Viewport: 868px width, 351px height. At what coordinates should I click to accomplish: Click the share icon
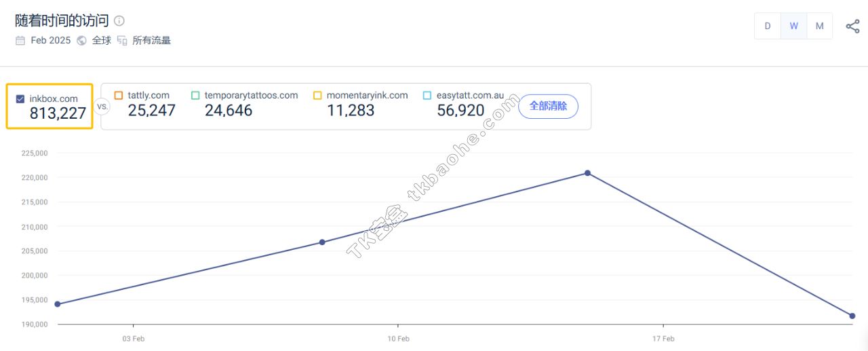click(852, 26)
